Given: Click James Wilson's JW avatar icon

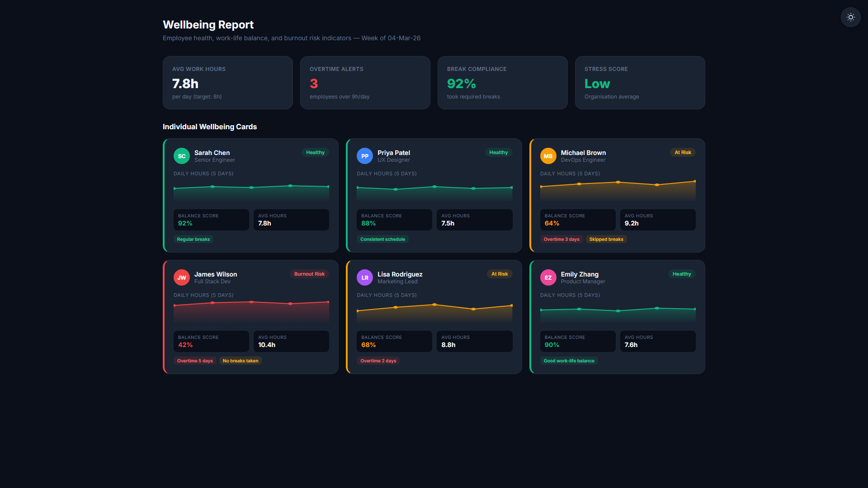Looking at the screenshot, I should 181,277.
